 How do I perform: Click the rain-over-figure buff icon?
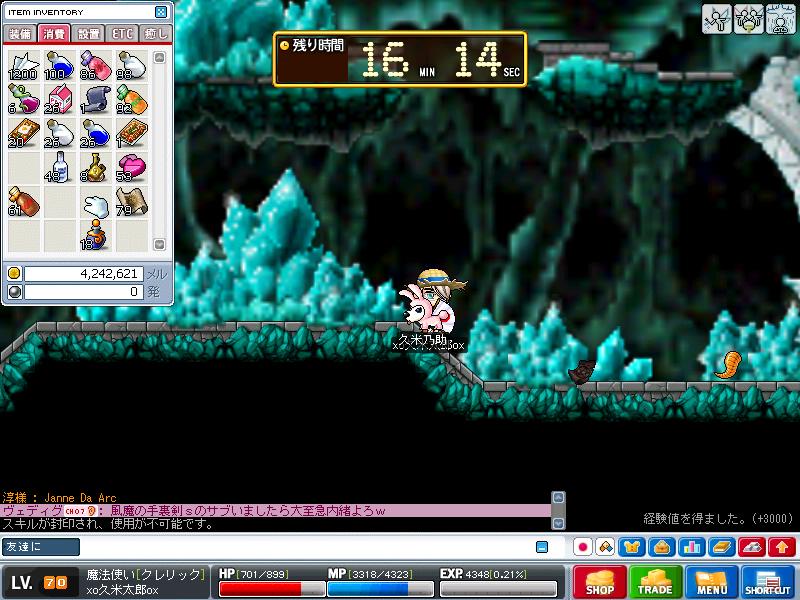(781, 19)
